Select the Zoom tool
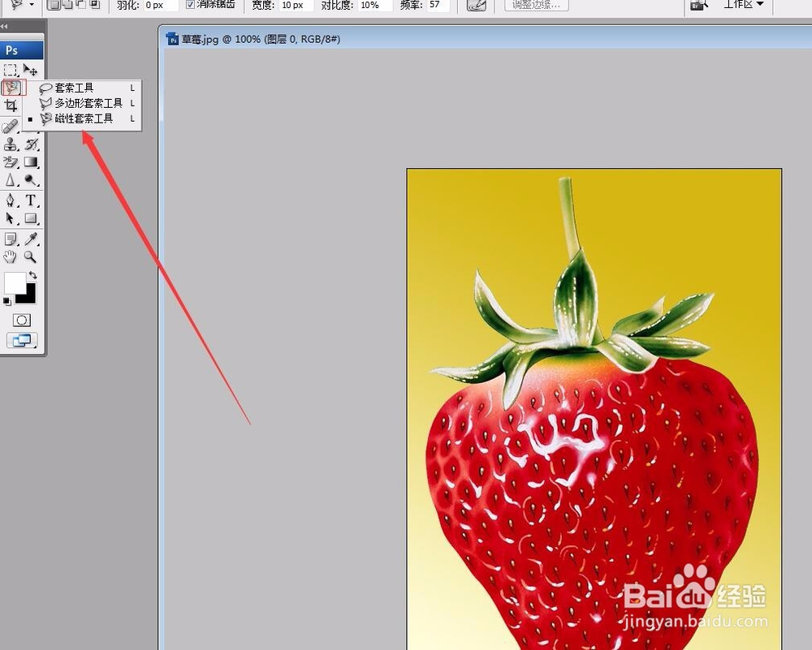The height and width of the screenshot is (650, 812). [x=31, y=256]
